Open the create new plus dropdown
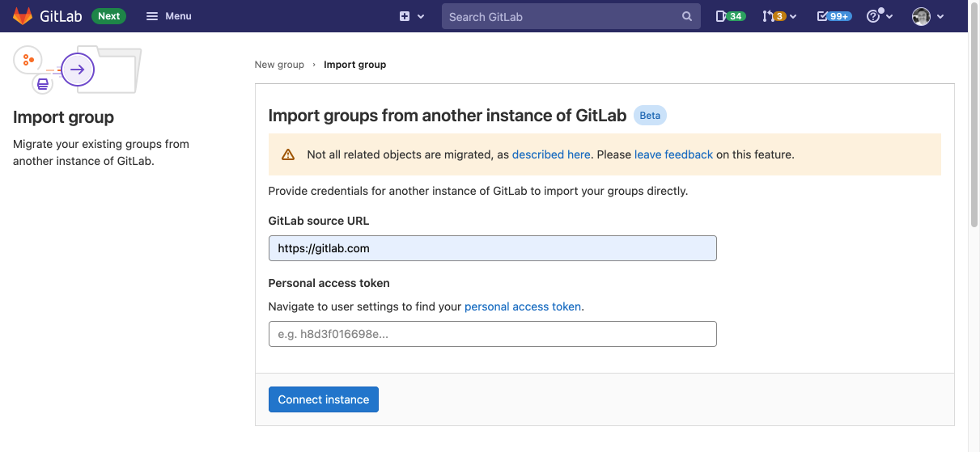Image resolution: width=980 pixels, height=452 pixels. tap(412, 16)
